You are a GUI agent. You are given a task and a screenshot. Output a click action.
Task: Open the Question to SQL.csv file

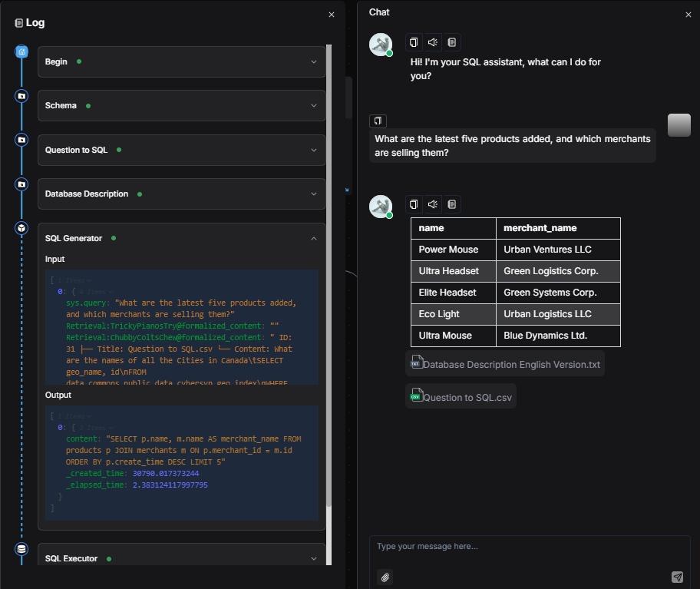pos(461,396)
